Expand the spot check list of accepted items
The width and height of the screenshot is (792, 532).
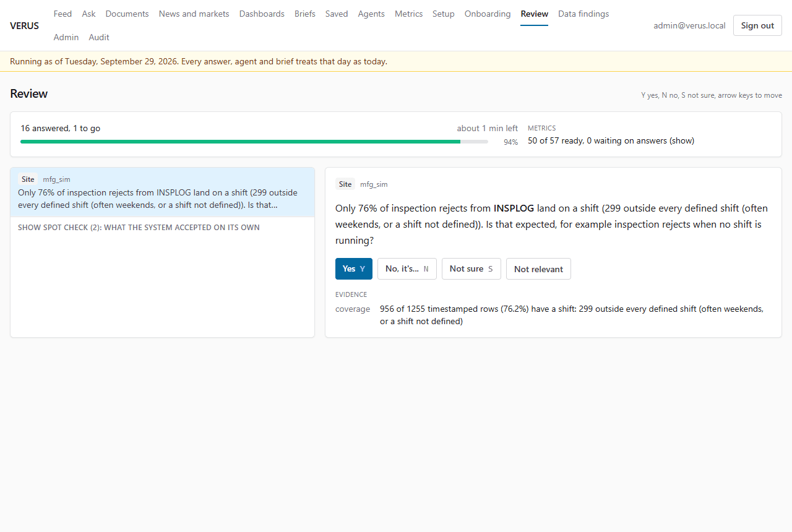(139, 227)
